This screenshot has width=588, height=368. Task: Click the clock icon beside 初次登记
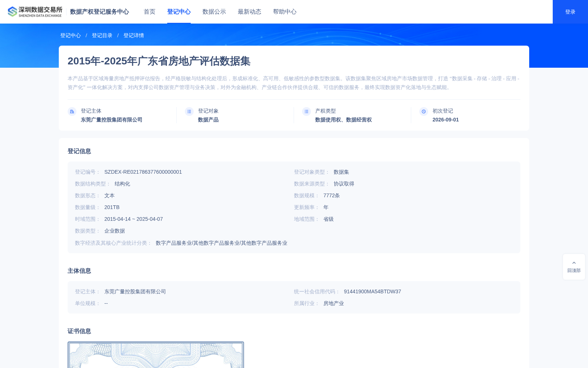tap(424, 112)
